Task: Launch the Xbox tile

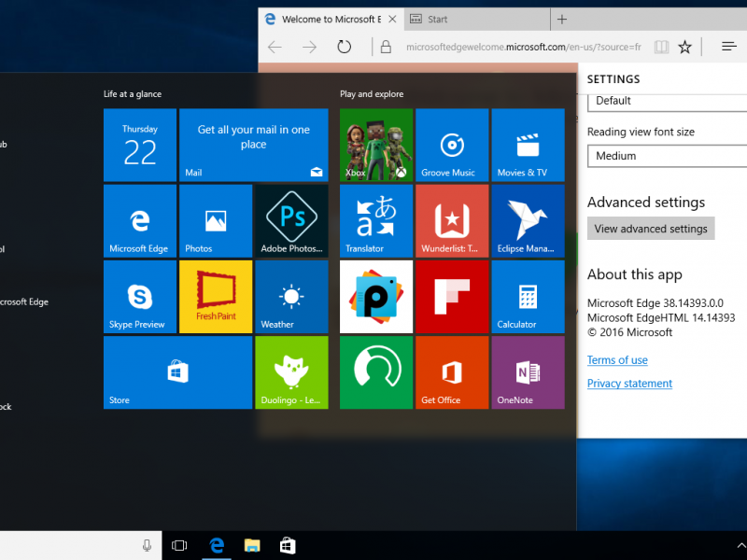Action: point(376,145)
